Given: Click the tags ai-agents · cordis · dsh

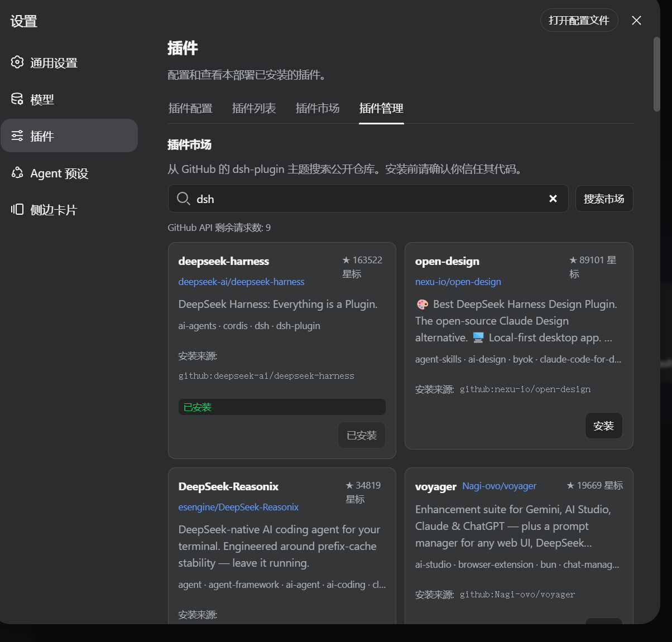Looking at the screenshot, I should [249, 326].
